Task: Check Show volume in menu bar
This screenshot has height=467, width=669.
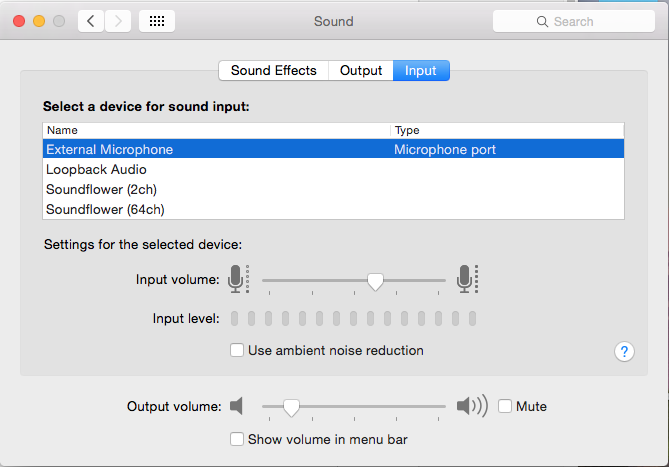Action: 237,439
